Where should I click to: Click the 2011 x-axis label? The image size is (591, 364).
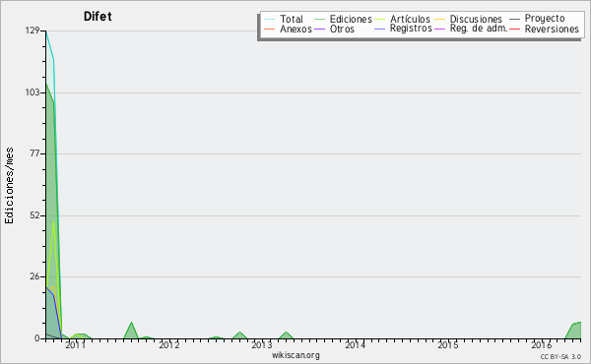[x=76, y=344]
